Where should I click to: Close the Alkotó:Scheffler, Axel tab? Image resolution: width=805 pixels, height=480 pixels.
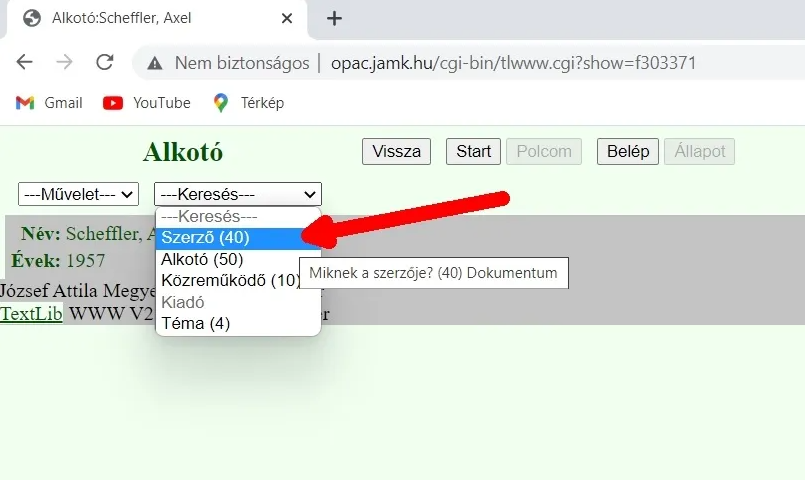288,18
